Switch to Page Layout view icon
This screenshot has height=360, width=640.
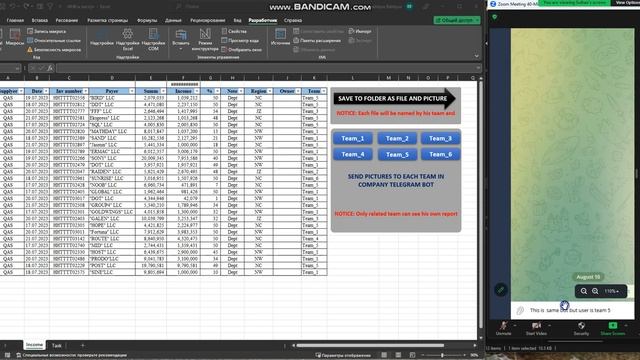point(398,355)
